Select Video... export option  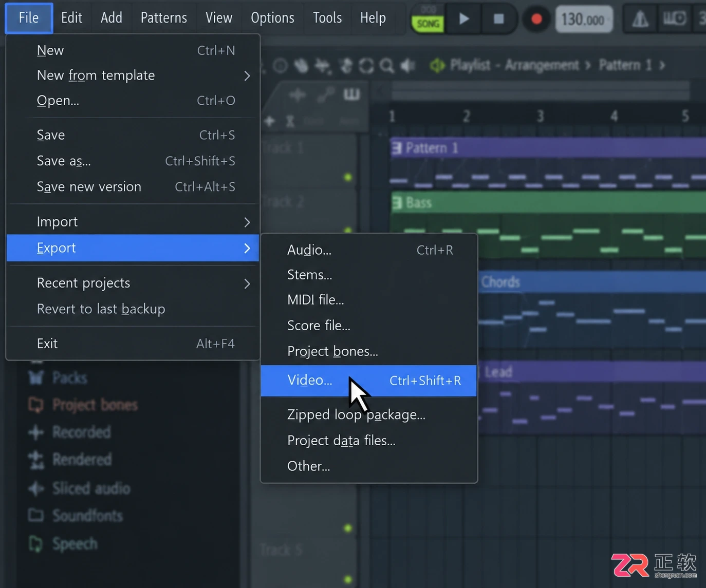[x=369, y=381]
